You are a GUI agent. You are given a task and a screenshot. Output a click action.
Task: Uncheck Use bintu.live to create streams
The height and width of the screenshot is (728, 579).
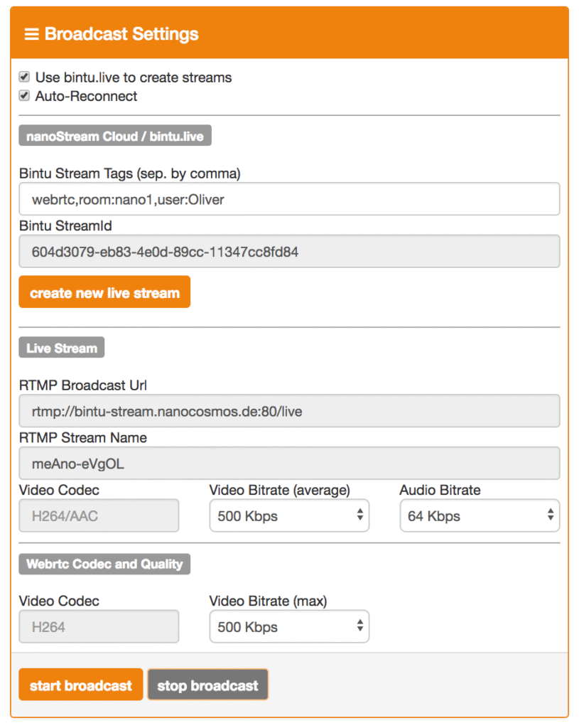pyautogui.click(x=24, y=77)
